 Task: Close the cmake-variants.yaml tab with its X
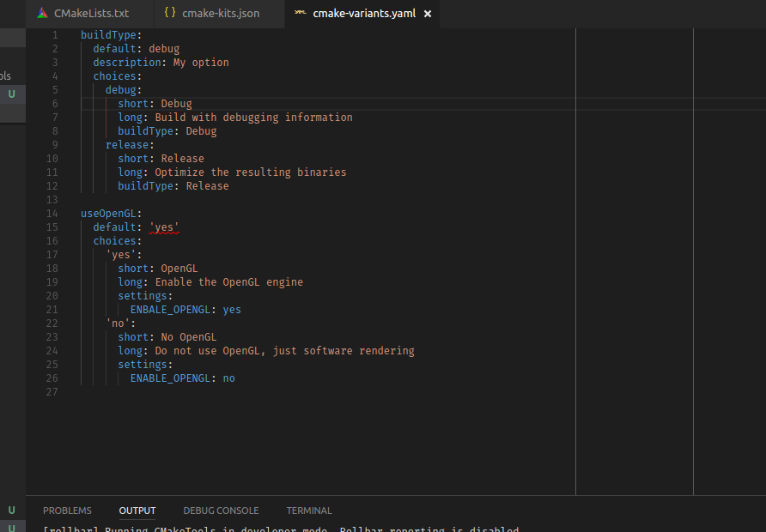pos(427,14)
